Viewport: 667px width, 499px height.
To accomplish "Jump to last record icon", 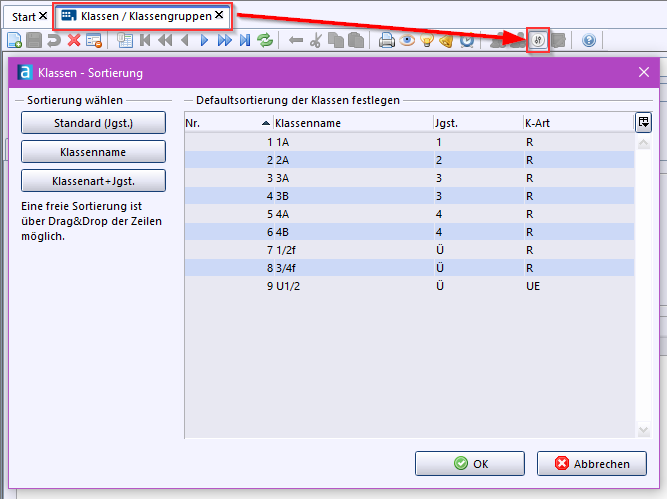I will (245, 40).
